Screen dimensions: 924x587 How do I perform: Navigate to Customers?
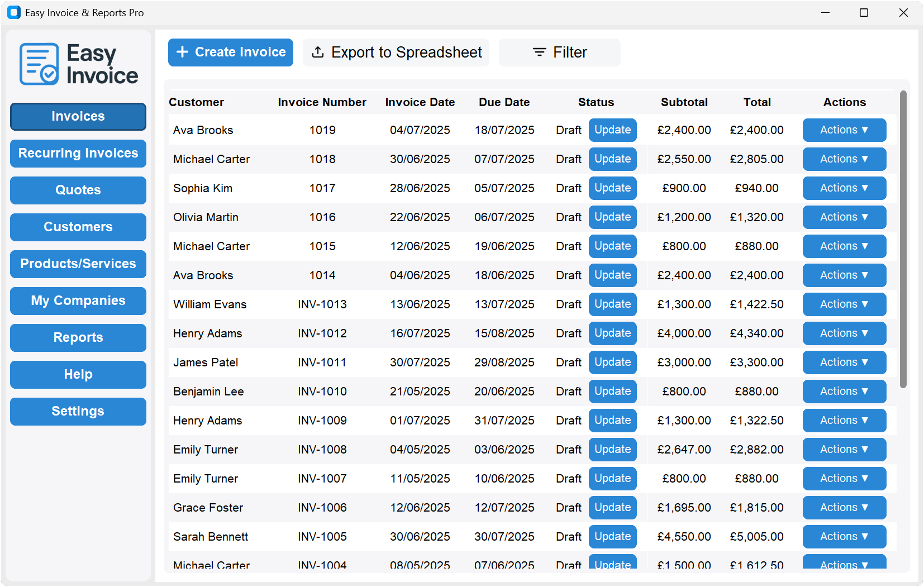[x=78, y=227]
